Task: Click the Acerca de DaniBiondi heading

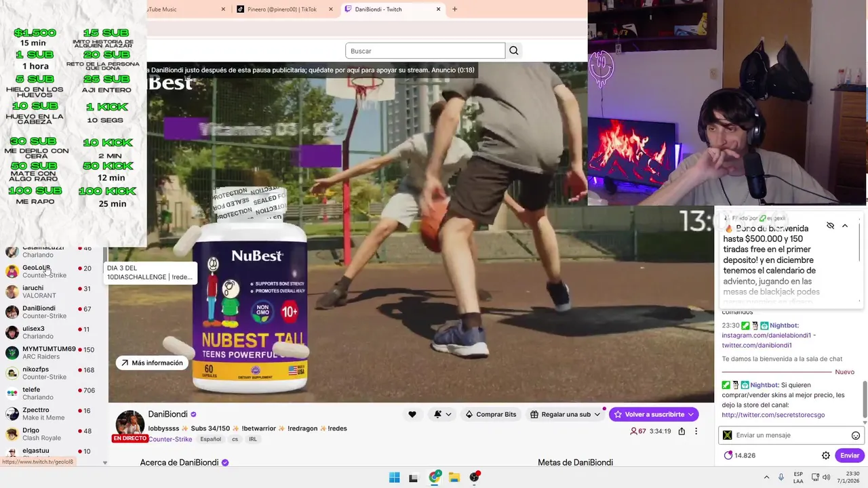Action: click(179, 462)
